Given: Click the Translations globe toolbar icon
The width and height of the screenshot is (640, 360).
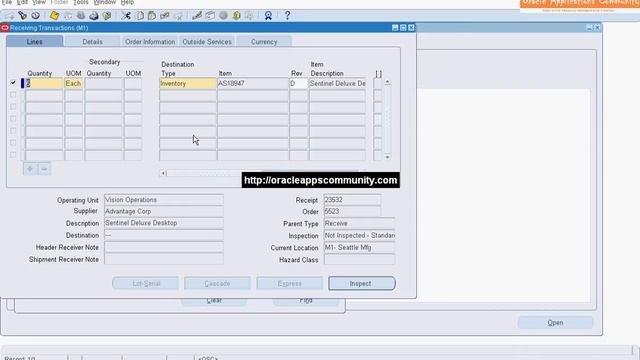Looking at the screenshot, I should tap(223, 16).
